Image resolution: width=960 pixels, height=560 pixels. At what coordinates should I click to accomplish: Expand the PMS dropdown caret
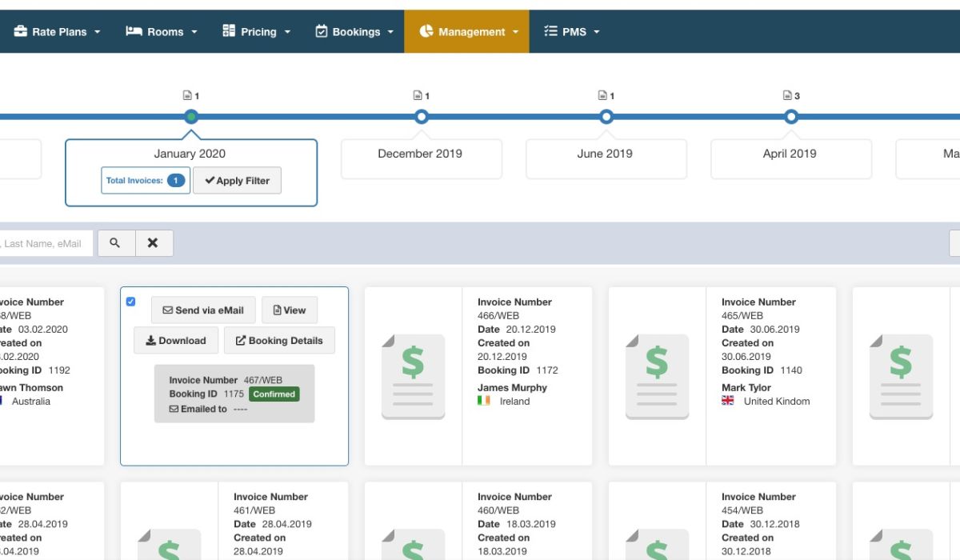click(597, 33)
